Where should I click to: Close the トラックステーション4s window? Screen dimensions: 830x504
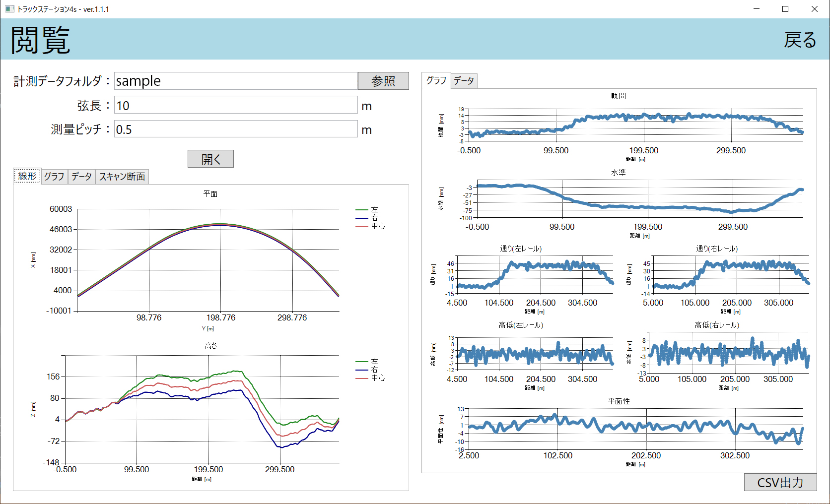coord(815,9)
